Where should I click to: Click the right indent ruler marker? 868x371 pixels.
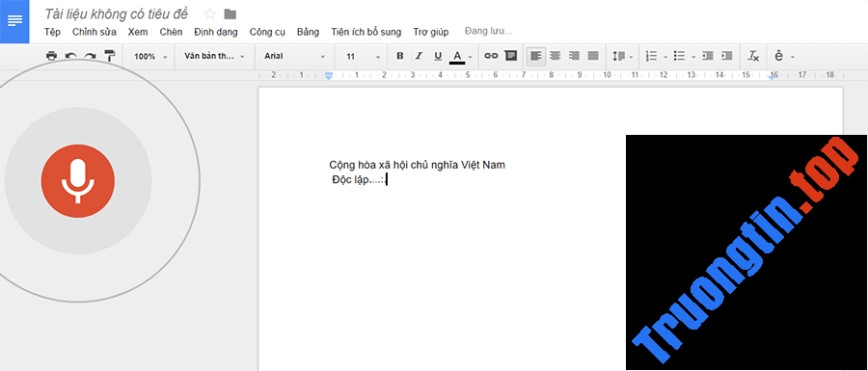coord(772,77)
